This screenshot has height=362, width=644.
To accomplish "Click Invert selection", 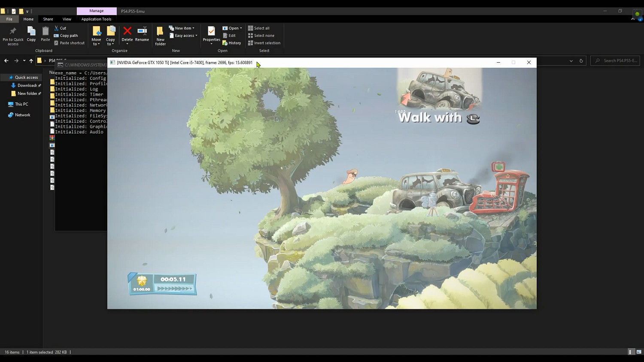I will 264,43.
